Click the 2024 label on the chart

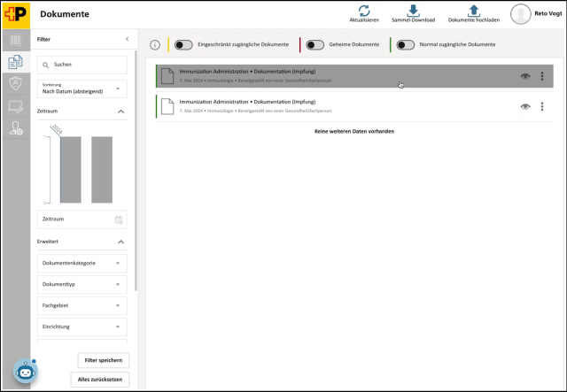pyautogui.click(x=57, y=129)
